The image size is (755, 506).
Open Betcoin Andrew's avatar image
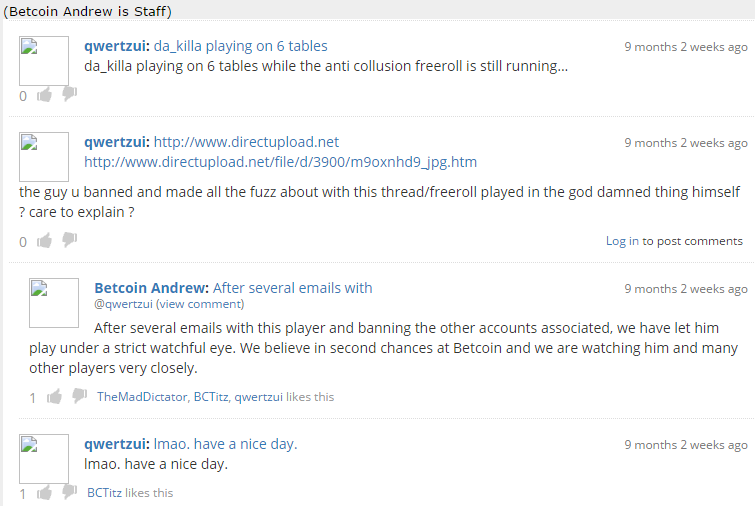pyautogui.click(x=54, y=303)
